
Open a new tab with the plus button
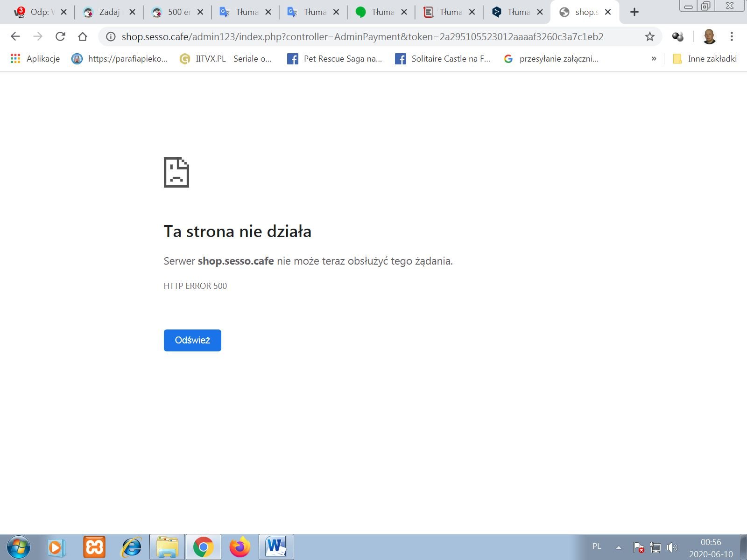634,12
